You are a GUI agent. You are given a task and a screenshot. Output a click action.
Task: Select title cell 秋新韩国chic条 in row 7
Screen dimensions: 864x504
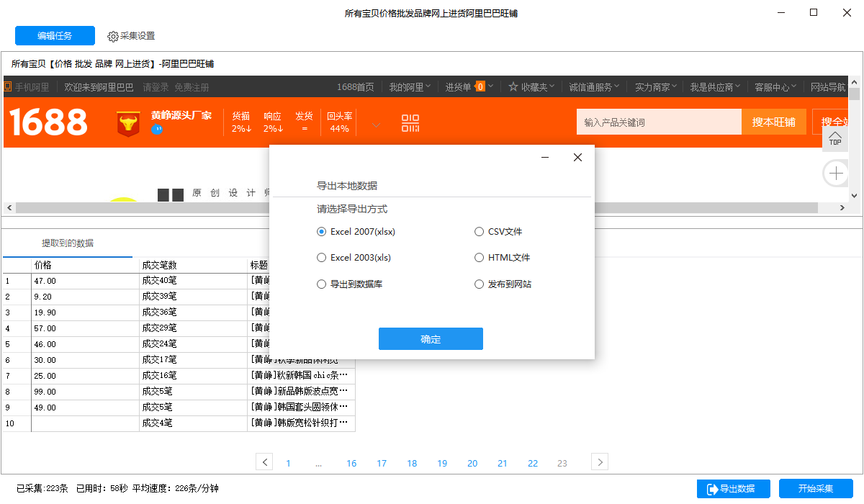301,376
